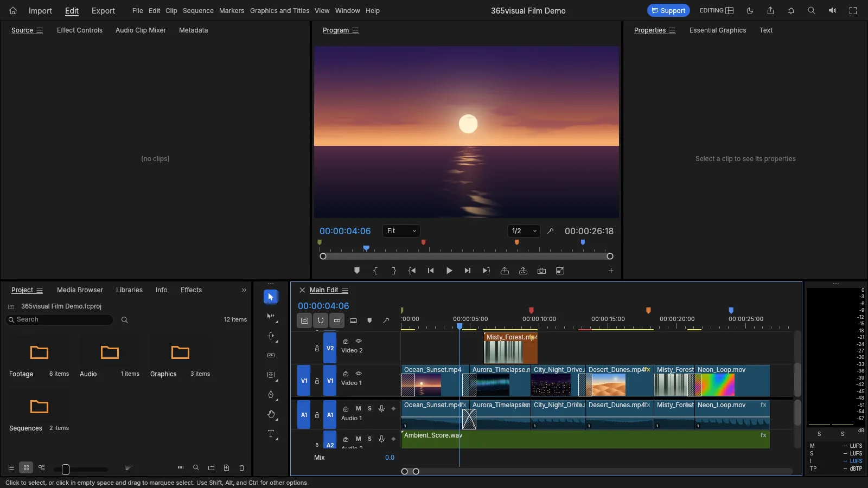This screenshot has width=868, height=488.
Task: Go to In point in Program monitor
Action: [x=412, y=271]
